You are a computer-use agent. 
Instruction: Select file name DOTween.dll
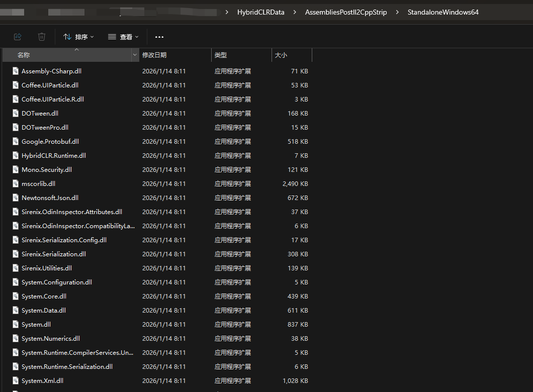pos(40,113)
